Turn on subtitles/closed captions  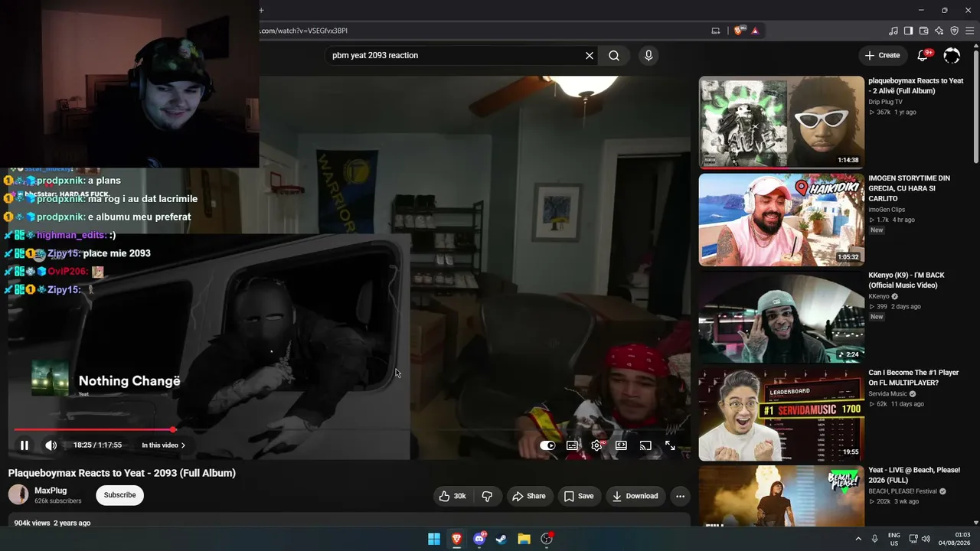(x=572, y=445)
